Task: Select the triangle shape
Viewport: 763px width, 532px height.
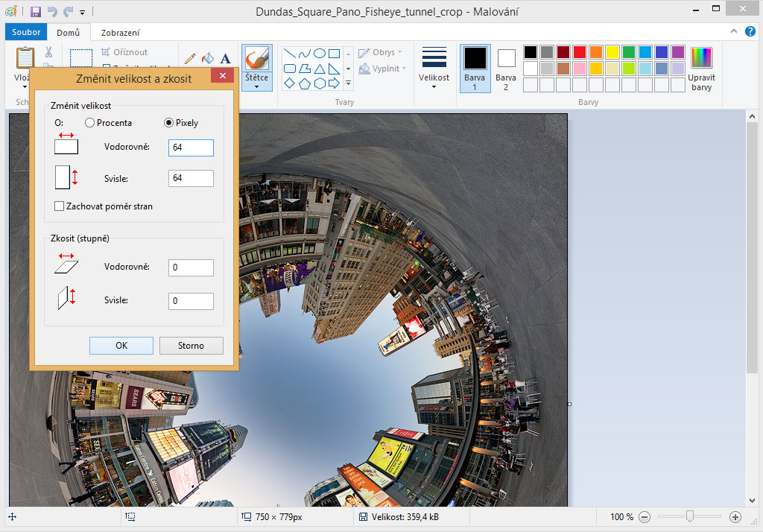Action: coord(320,69)
